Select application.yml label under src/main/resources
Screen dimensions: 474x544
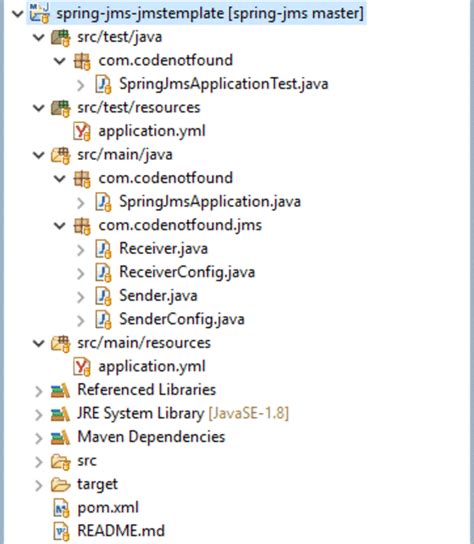pyautogui.click(x=152, y=367)
